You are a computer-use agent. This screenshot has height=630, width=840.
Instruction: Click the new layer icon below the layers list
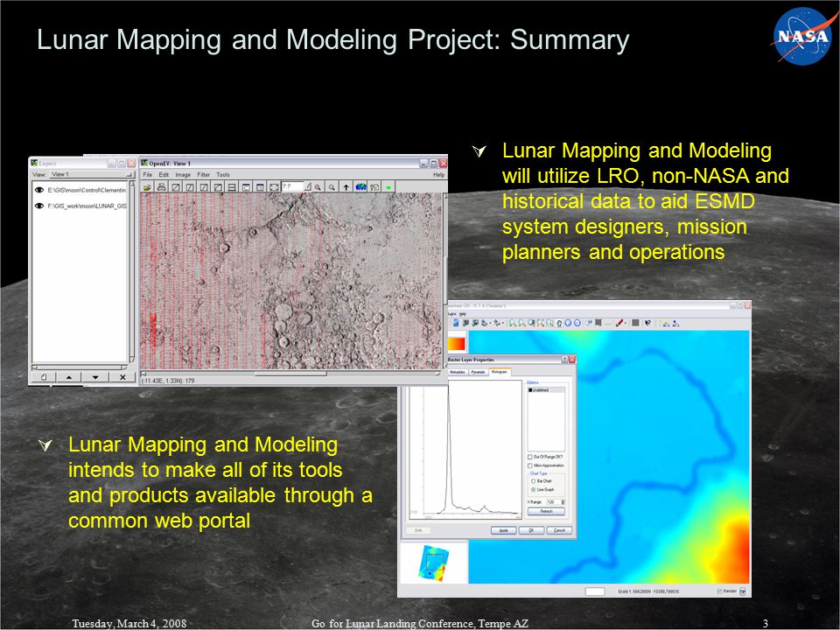pyautogui.click(x=44, y=377)
